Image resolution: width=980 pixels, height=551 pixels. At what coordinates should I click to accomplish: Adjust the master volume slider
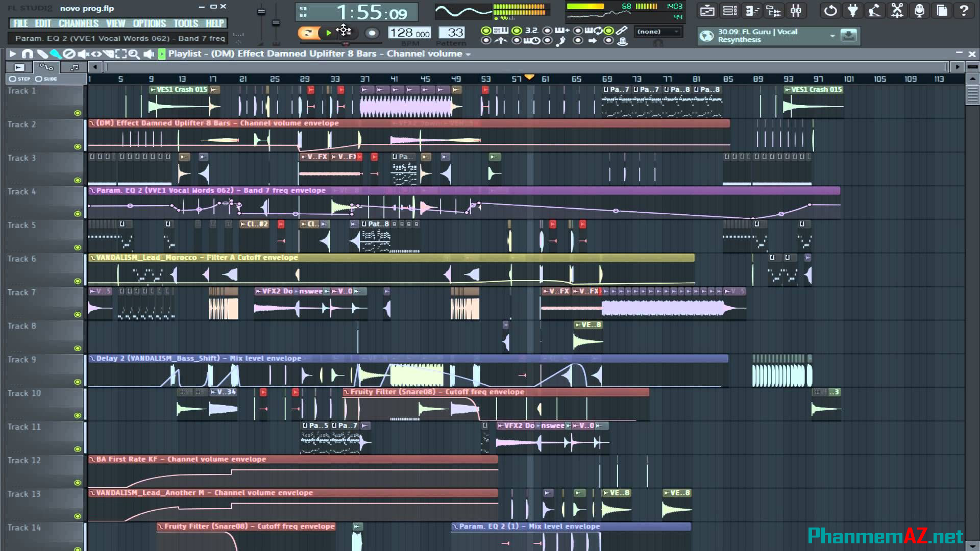261,13
